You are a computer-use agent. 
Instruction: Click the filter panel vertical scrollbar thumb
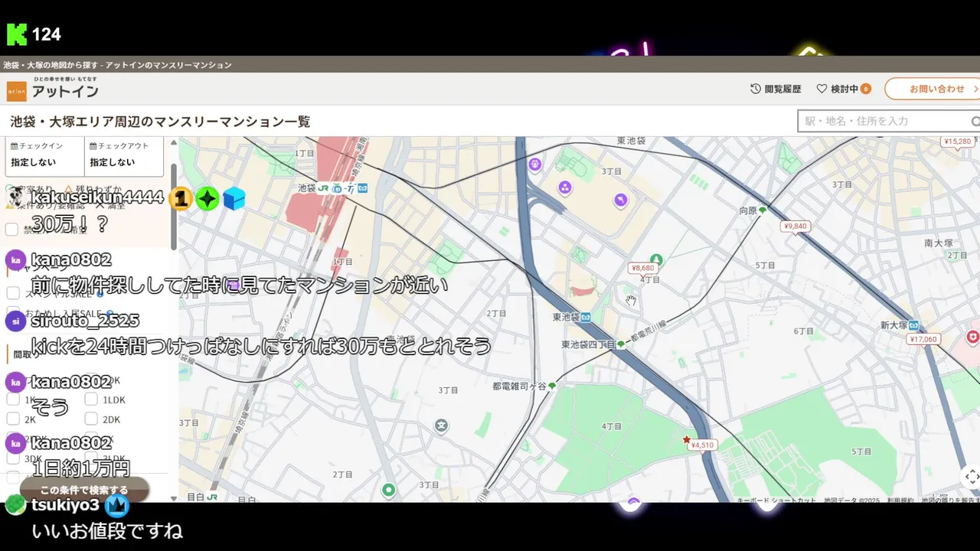pos(174,207)
